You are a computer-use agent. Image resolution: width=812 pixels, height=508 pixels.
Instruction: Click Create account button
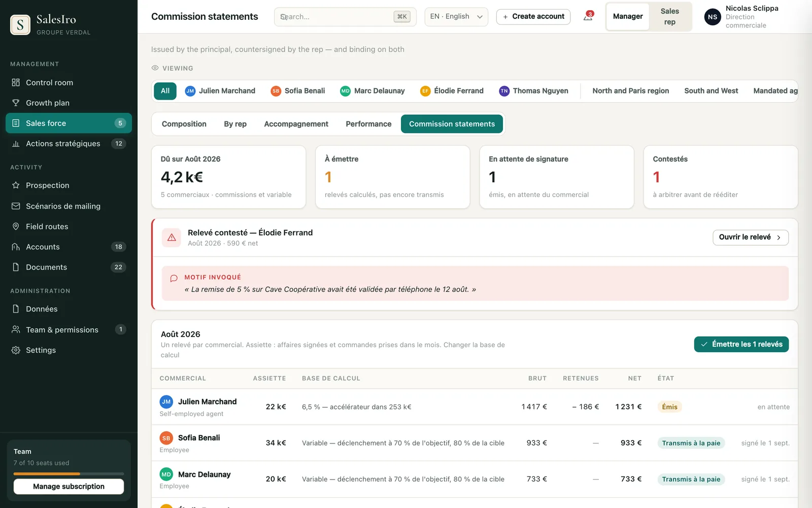point(533,17)
